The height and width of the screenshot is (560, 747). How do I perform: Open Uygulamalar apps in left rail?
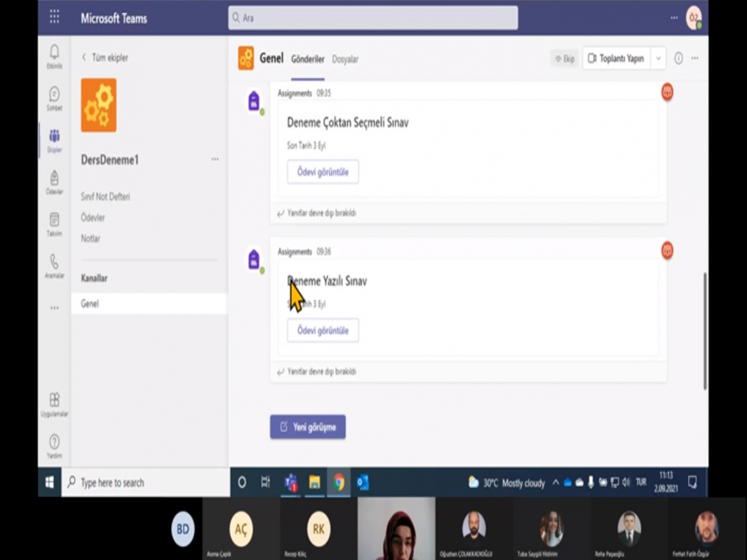coord(54,404)
